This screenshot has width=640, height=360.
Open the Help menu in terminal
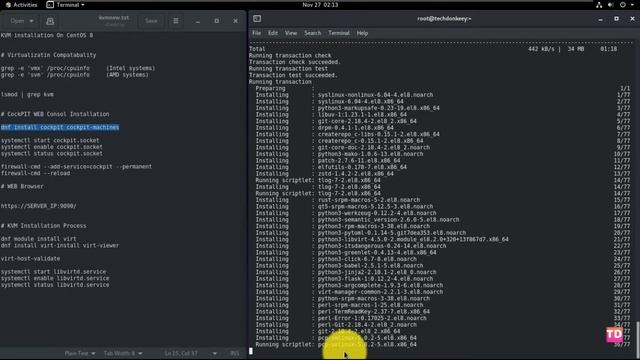(x=362, y=33)
